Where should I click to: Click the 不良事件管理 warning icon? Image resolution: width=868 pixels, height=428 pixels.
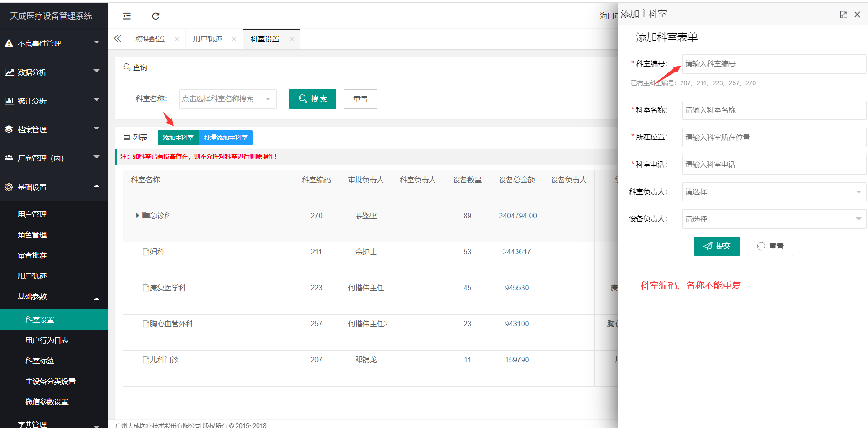pos(9,43)
